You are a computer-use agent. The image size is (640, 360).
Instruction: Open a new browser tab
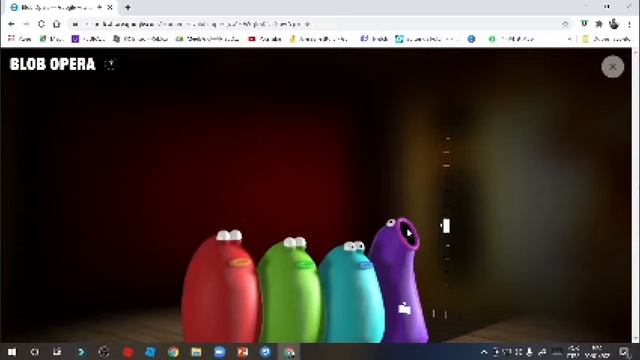[x=128, y=7]
